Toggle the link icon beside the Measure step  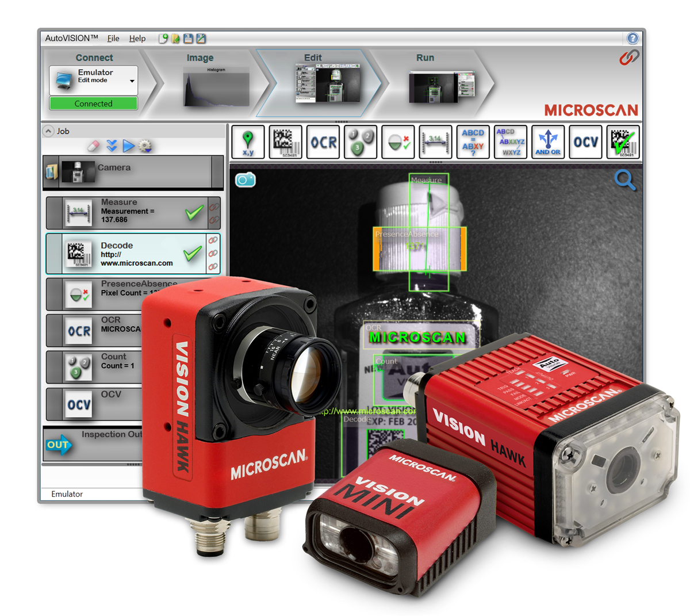214,207
